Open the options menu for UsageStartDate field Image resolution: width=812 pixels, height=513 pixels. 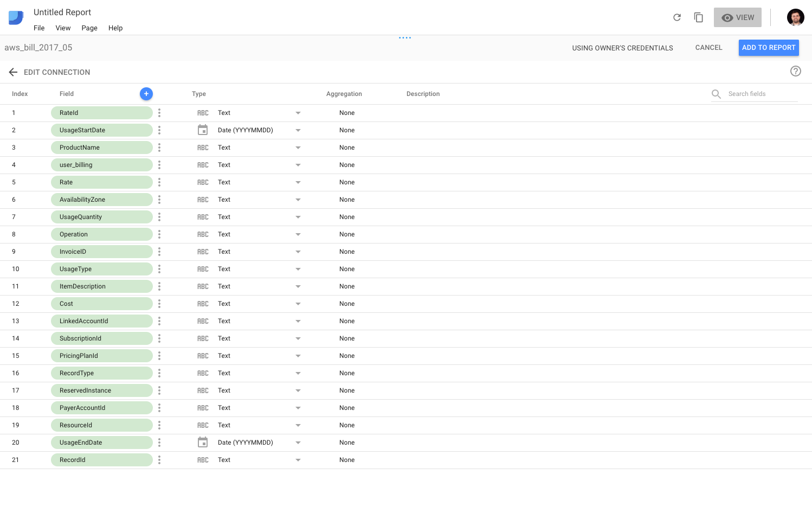[x=159, y=130]
